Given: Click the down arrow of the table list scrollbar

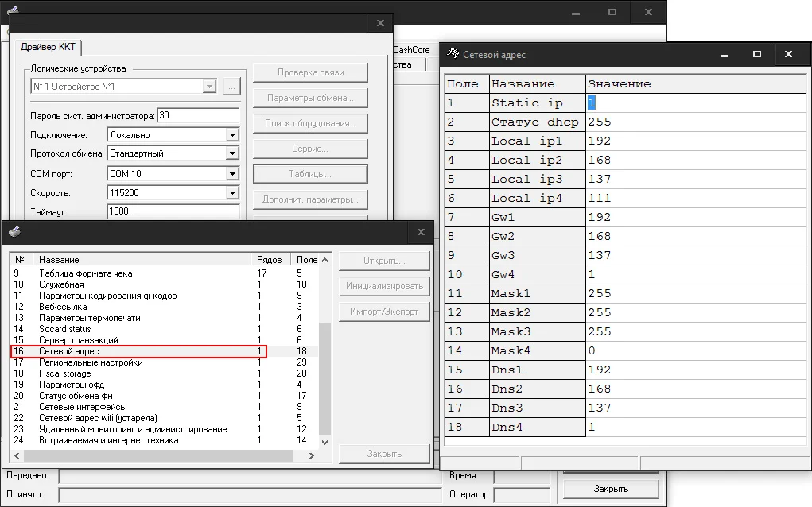Looking at the screenshot, I should tap(324, 442).
